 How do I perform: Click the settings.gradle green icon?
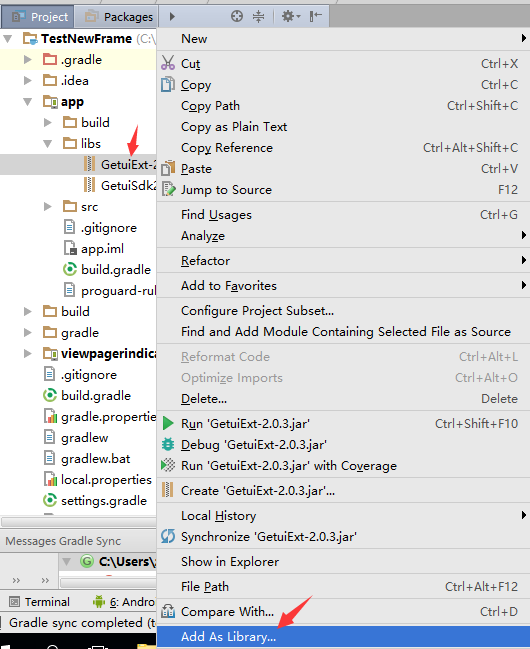coord(50,500)
